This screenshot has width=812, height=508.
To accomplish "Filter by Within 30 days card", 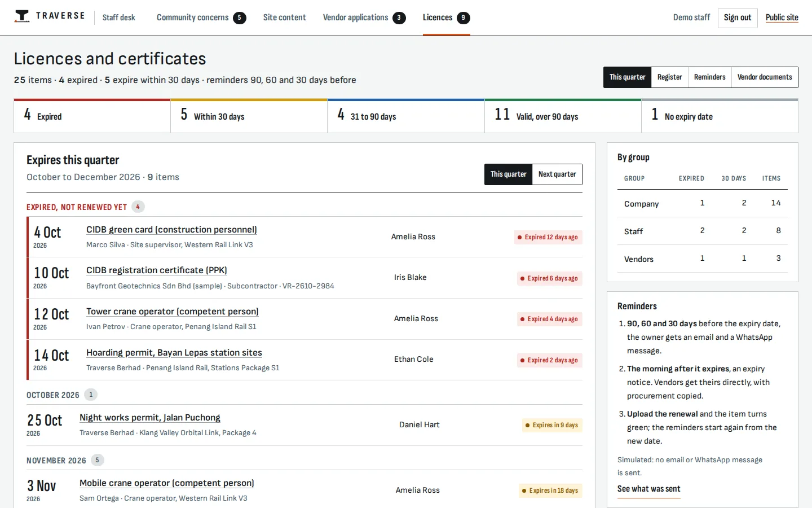I will [249, 116].
